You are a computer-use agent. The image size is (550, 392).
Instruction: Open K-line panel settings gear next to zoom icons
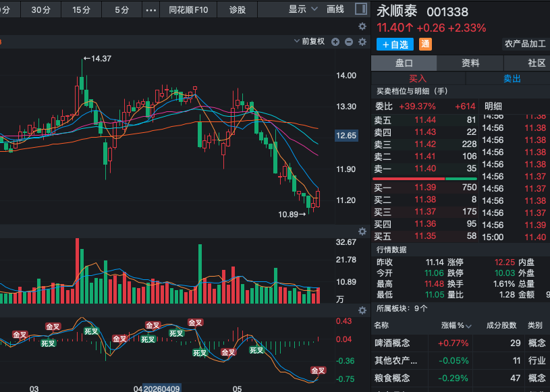362,42
